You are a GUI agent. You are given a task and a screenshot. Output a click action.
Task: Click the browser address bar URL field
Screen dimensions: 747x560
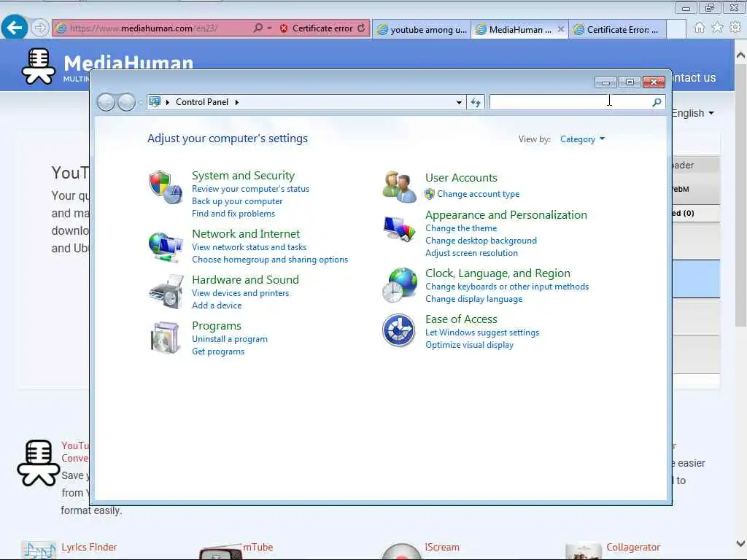(152, 28)
